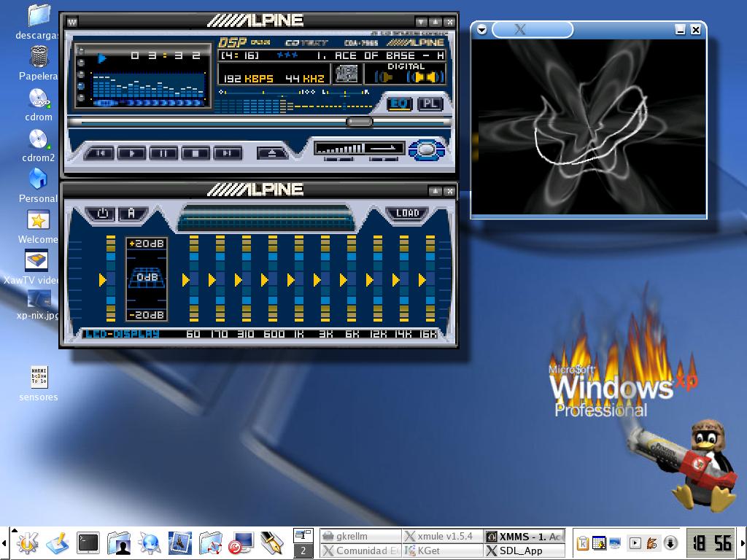Go to the previous track
Image resolution: width=747 pixels, height=560 pixels.
pos(101,153)
